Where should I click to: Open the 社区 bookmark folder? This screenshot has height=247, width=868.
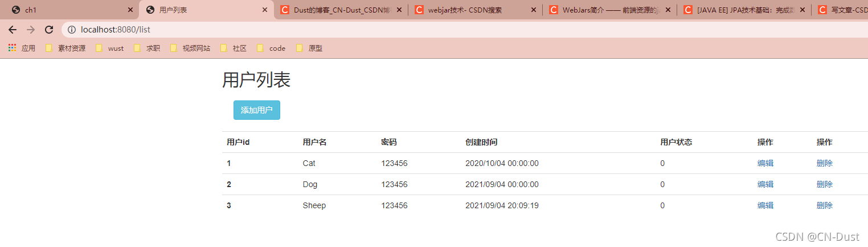click(234, 48)
